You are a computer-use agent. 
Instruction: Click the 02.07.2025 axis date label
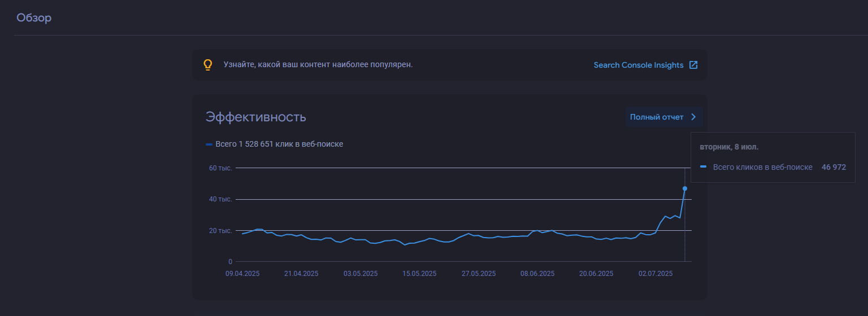[x=656, y=274]
